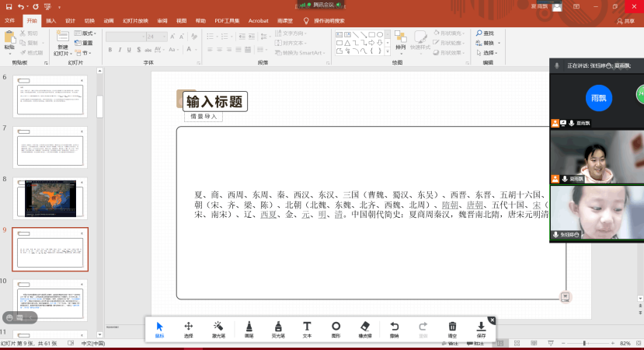Open the 选择 dropdown in editing group
Image resolution: width=644 pixels, height=350 pixels.
tap(489, 53)
